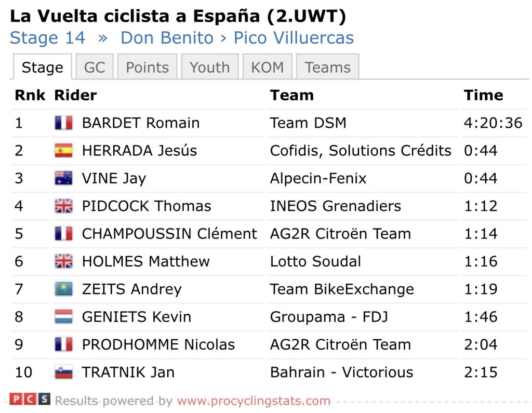Follow the Don Benito › Pico Villuercas link

[237, 38]
